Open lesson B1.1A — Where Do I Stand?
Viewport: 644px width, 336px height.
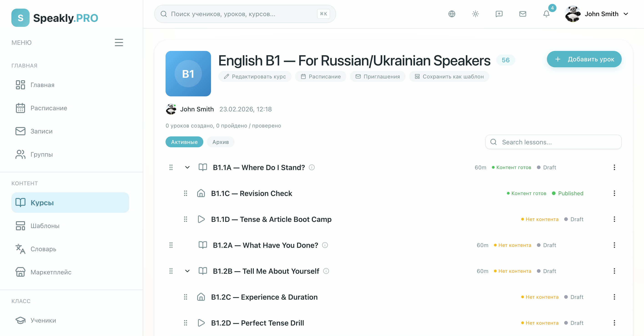click(x=259, y=167)
